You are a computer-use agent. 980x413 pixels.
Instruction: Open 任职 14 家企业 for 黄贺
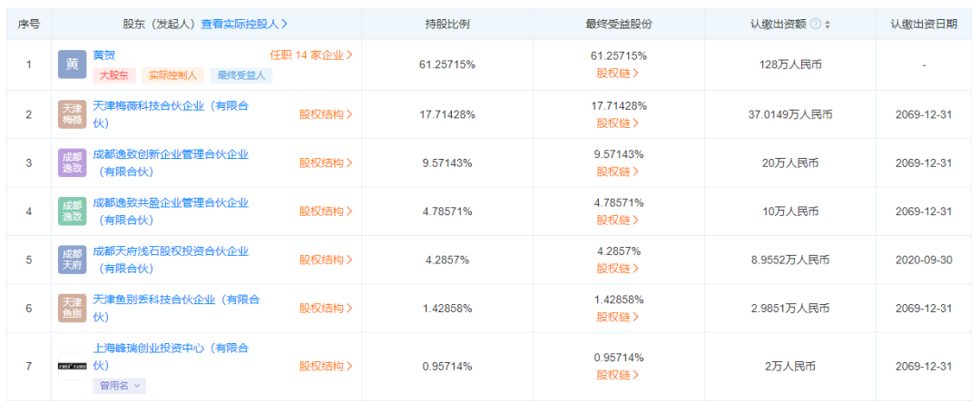[x=311, y=55]
